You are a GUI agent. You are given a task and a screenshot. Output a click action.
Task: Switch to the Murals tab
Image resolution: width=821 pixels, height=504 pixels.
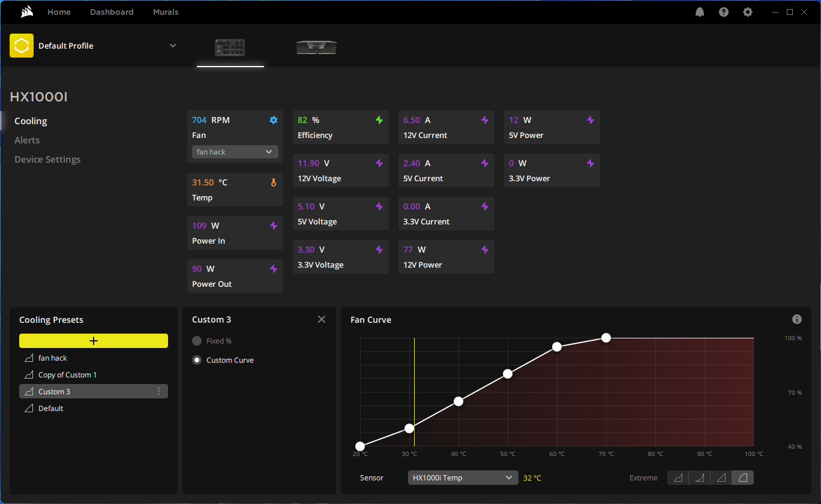click(166, 12)
